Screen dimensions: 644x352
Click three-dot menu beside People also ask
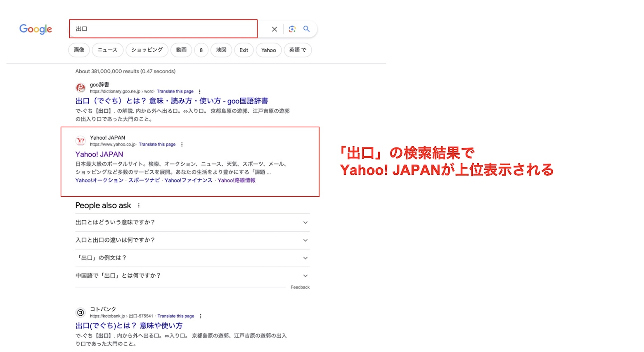[139, 205]
